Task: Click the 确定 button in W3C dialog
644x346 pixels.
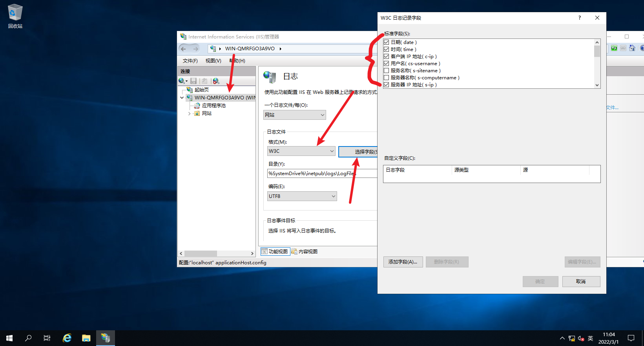Action: 540,282
